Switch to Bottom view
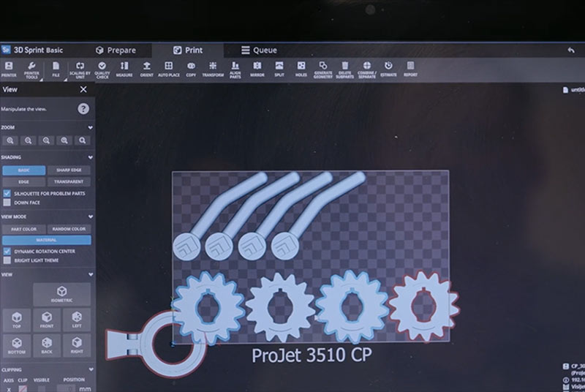 17,346
